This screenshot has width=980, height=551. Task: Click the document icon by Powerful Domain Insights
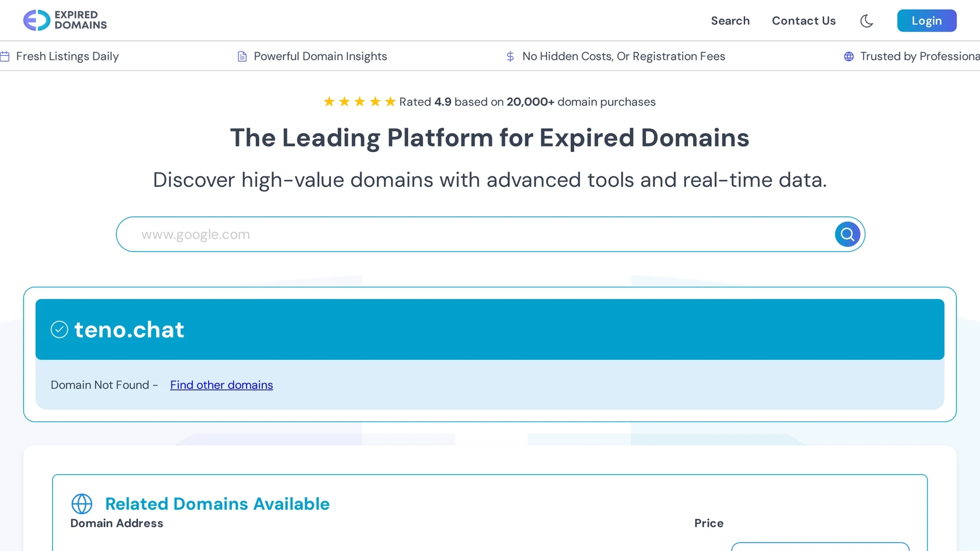(242, 57)
